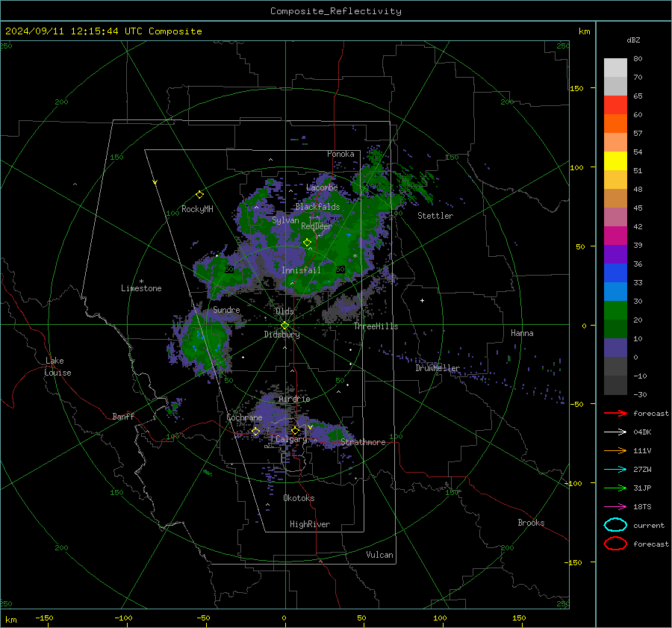This screenshot has width=672, height=628.
Task: Click the ThreeHills city label
Action: [x=376, y=326]
